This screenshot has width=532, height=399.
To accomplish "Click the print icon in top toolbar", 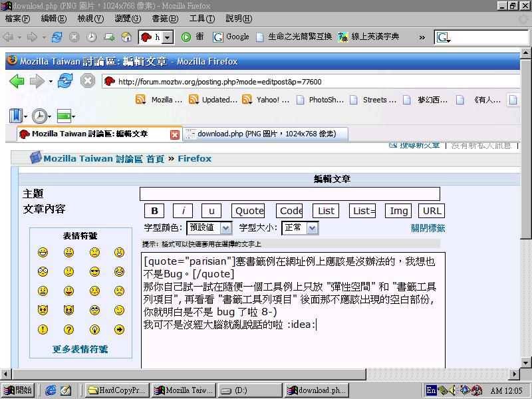I will pos(108,37).
